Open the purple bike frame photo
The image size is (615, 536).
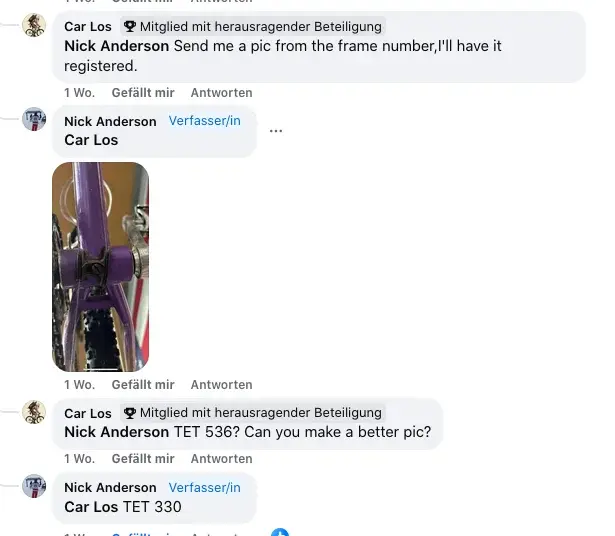pos(100,267)
